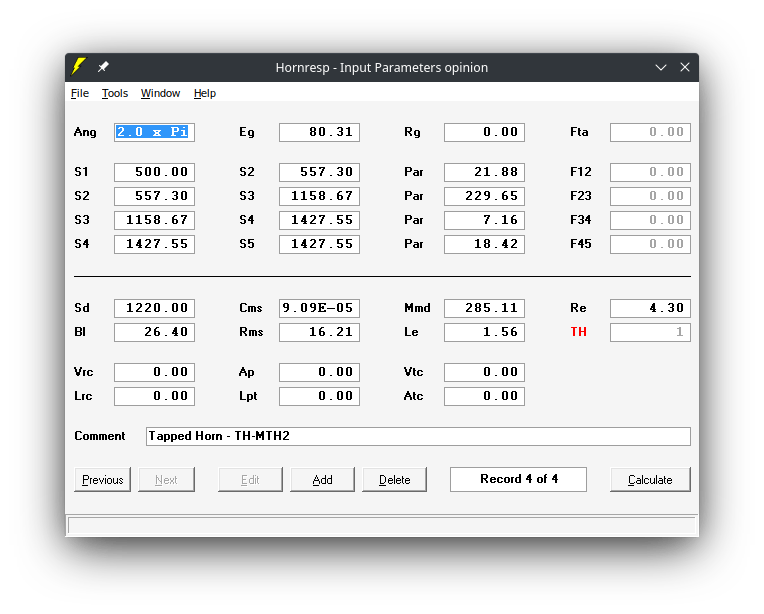This screenshot has width=764, height=614.
Task: Click the Par field with 21.88
Action: point(484,172)
